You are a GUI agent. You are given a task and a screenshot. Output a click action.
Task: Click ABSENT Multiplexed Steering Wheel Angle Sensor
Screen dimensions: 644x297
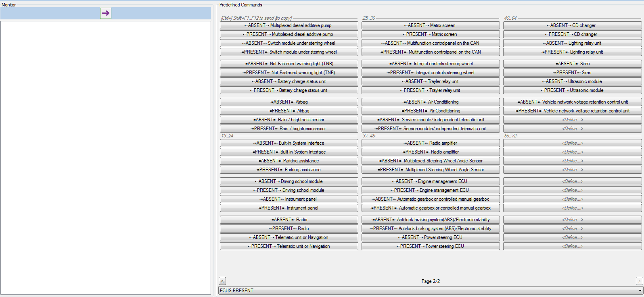pos(431,161)
